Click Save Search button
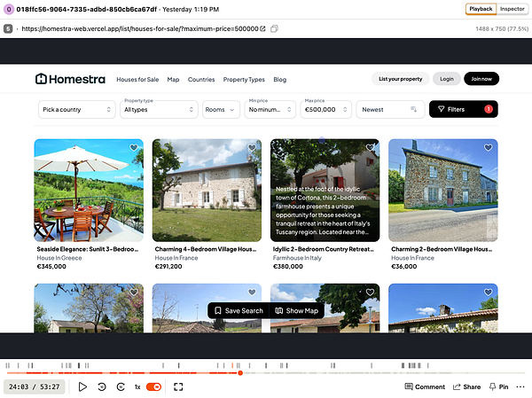Image resolution: width=532 pixels, height=398 pixels. 239,311
